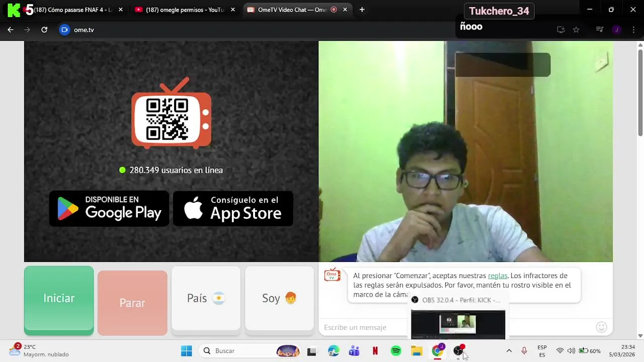The width and height of the screenshot is (644, 362).
Task: Click the Parar stop button
Action: point(132,303)
